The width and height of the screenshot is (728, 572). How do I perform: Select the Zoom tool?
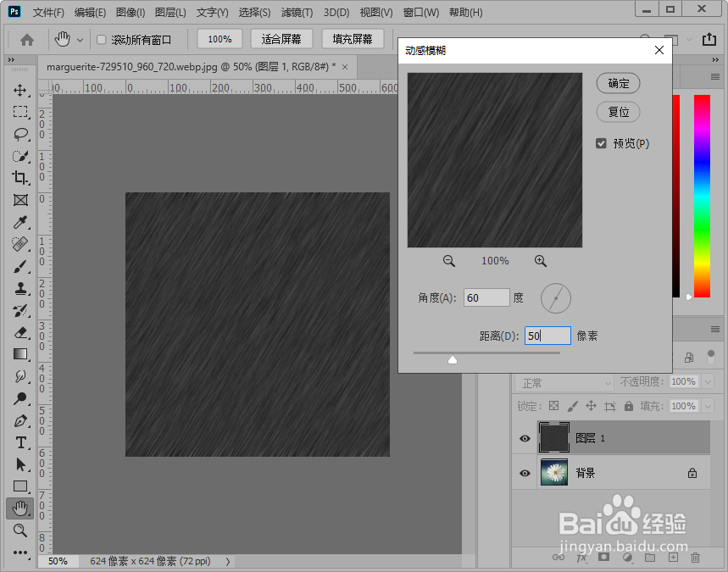coord(19,530)
